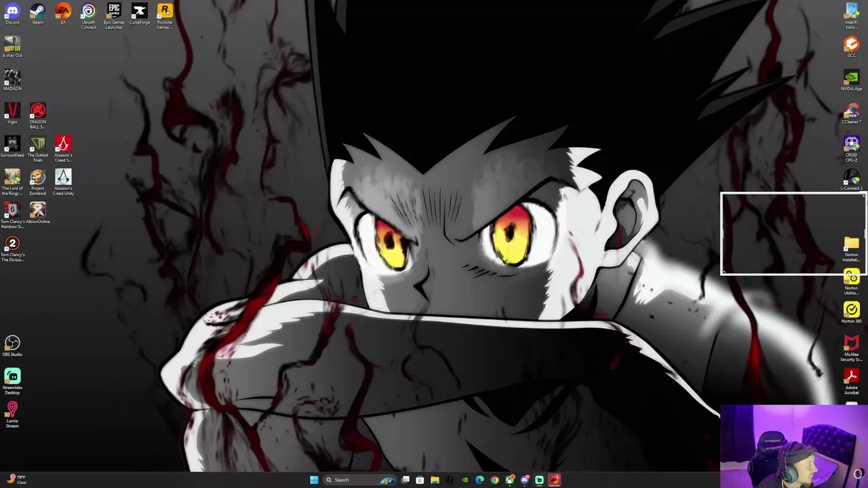The width and height of the screenshot is (868, 488).
Task: Select the Norton 360 shortcut
Action: point(852,312)
